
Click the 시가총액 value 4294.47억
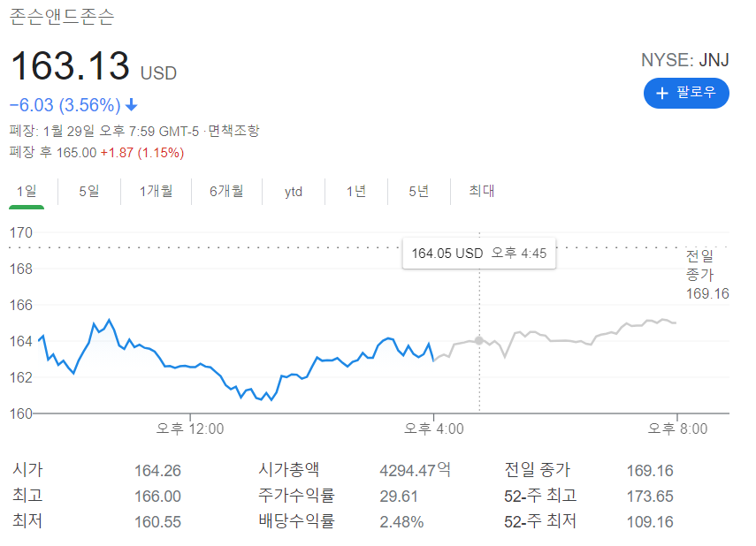click(x=415, y=470)
